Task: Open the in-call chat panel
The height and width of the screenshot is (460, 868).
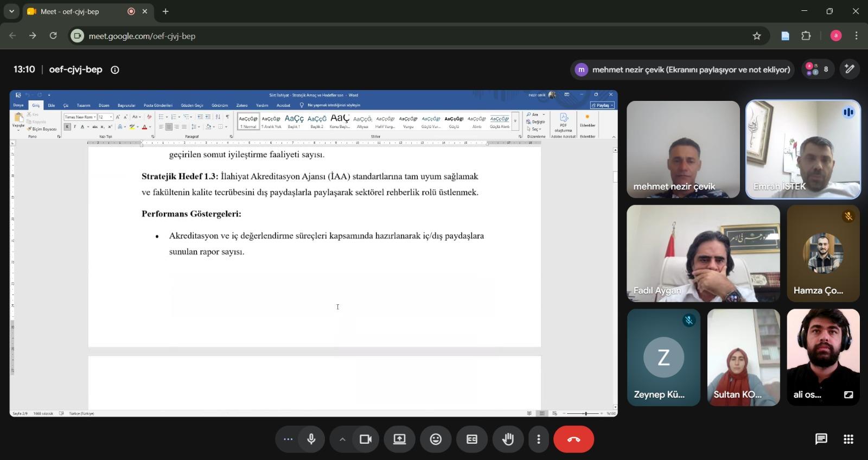Action: (821, 439)
